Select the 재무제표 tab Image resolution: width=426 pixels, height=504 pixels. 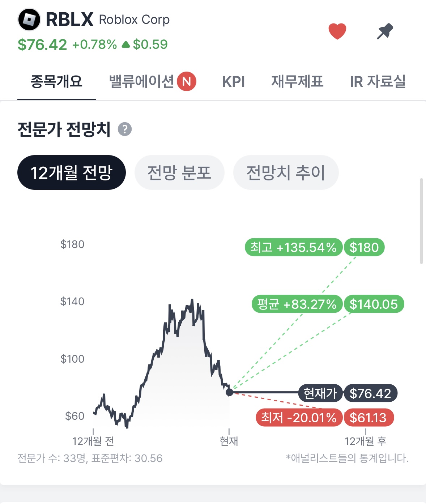[297, 81]
